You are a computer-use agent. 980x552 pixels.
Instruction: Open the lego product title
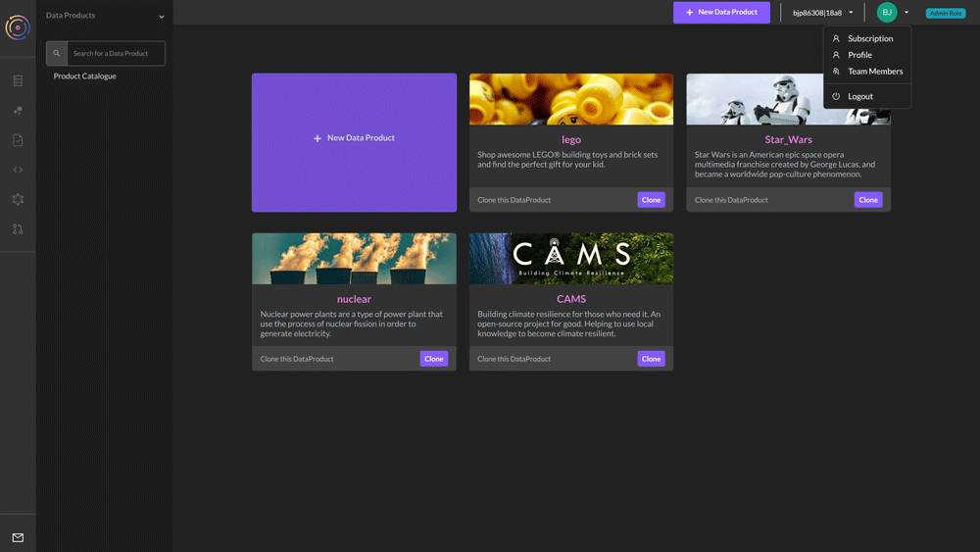tap(571, 139)
